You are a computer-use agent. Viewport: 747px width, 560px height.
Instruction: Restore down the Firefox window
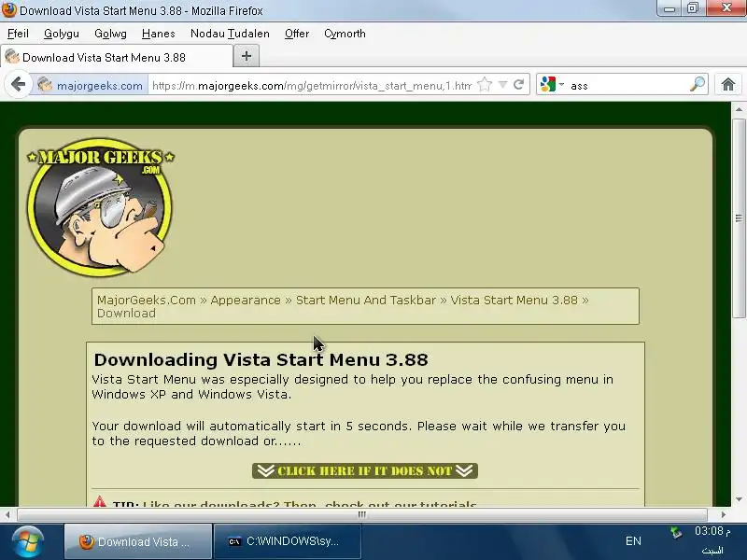click(x=693, y=8)
